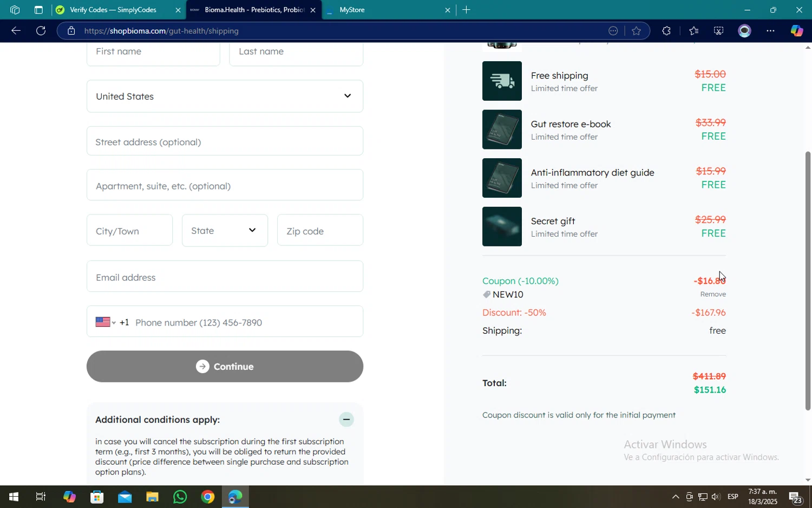Click Zip code field
The image size is (812, 508).
coord(320,230)
